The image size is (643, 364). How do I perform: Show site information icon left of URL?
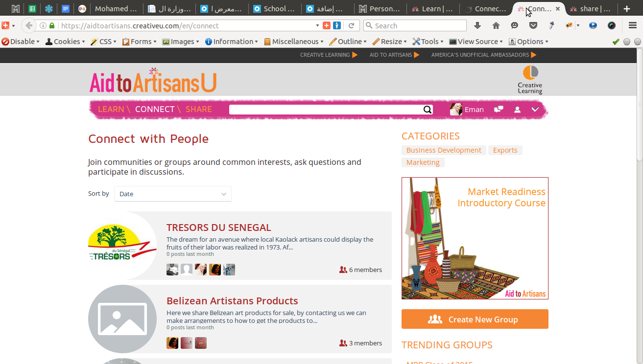pos(43,25)
